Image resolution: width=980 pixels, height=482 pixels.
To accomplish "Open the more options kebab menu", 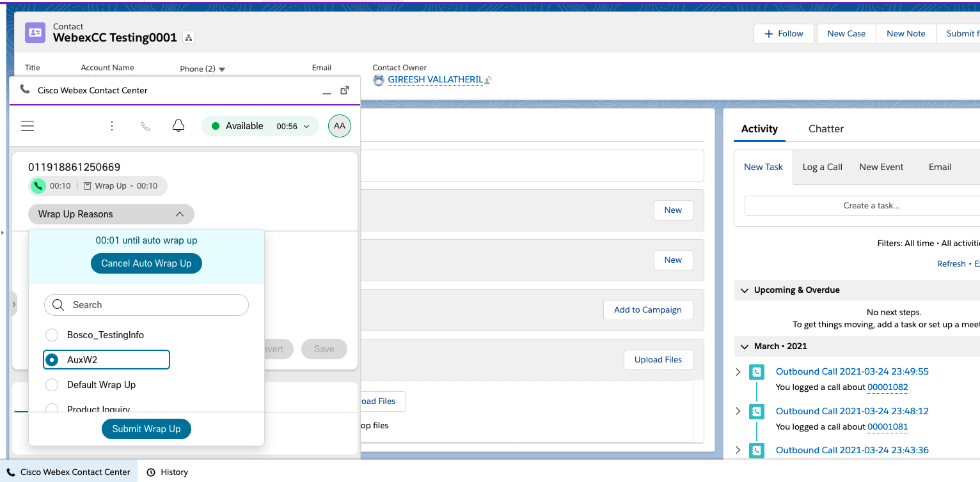I will coord(112,125).
